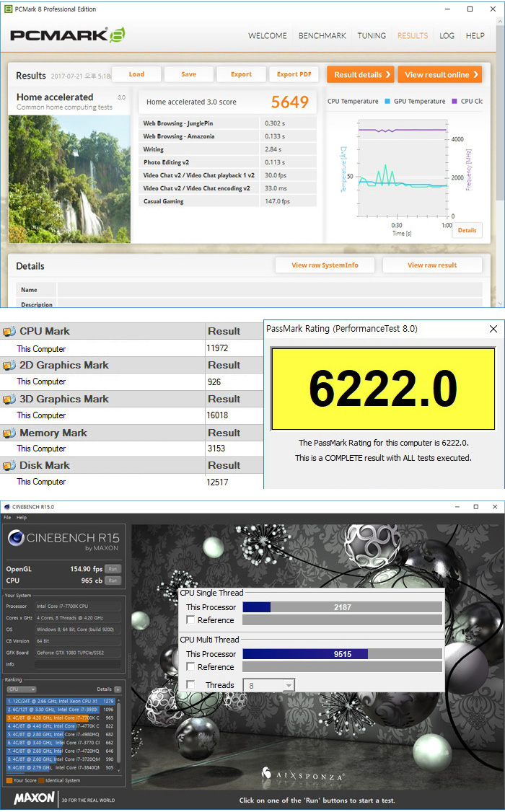The image size is (505, 812).
Task: Click the PCMark 8 title bar icon
Action: tap(8, 9)
